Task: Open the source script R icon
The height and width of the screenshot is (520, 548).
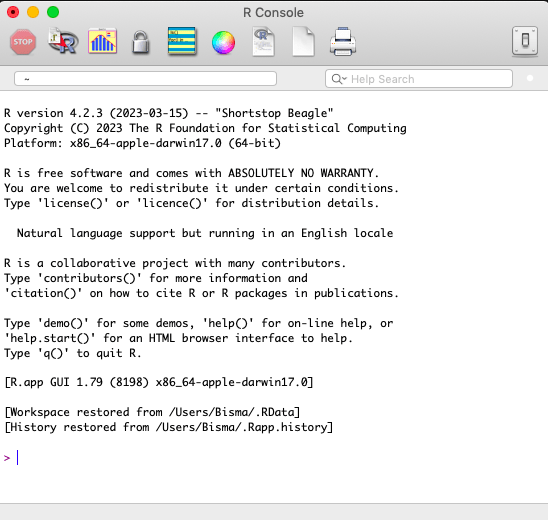Action: (63, 41)
